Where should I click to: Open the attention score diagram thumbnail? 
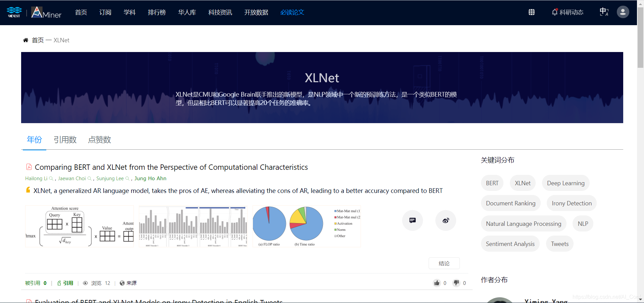(x=79, y=226)
